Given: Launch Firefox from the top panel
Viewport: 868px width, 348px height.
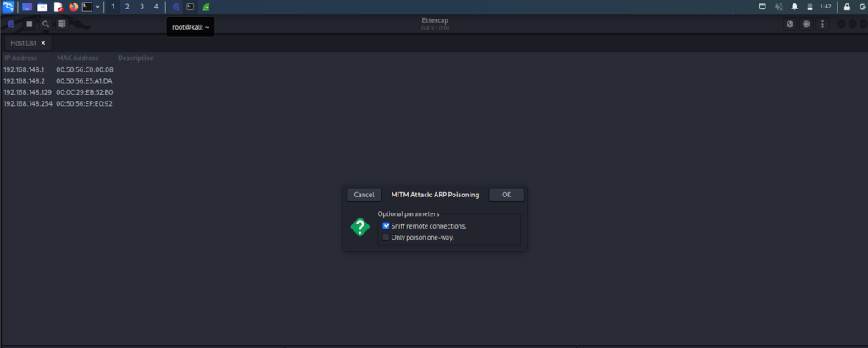Looking at the screenshot, I should (x=73, y=7).
